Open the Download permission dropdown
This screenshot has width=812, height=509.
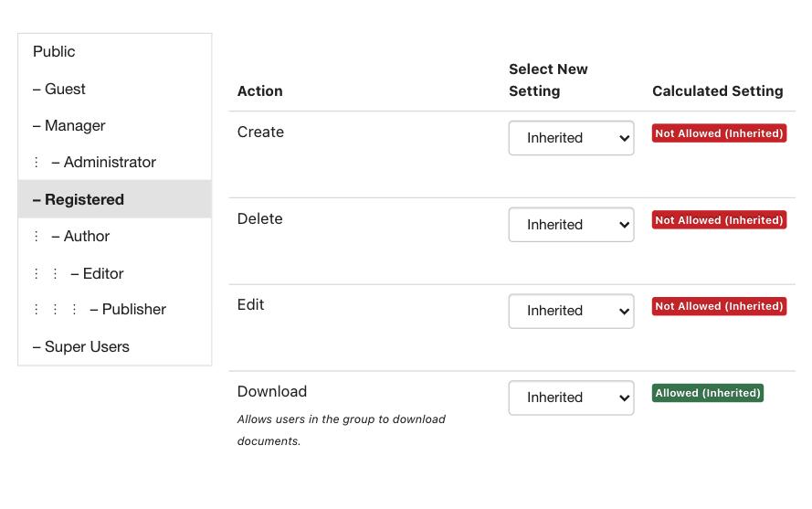point(571,398)
